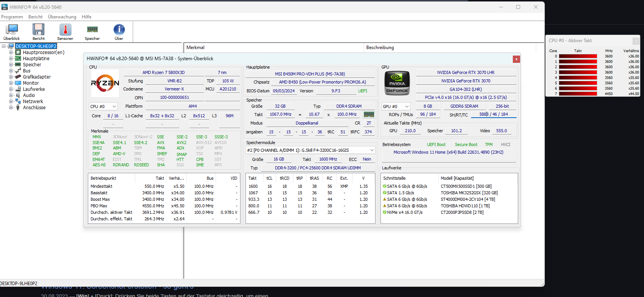
Task: Open the CPU #0 selector dropdown
Action: pos(103,107)
